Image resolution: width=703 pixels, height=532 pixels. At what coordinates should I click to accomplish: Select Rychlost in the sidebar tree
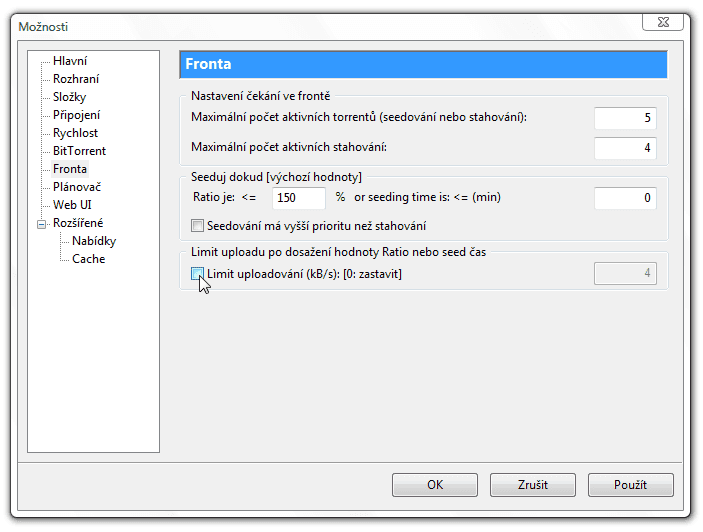[x=75, y=133]
